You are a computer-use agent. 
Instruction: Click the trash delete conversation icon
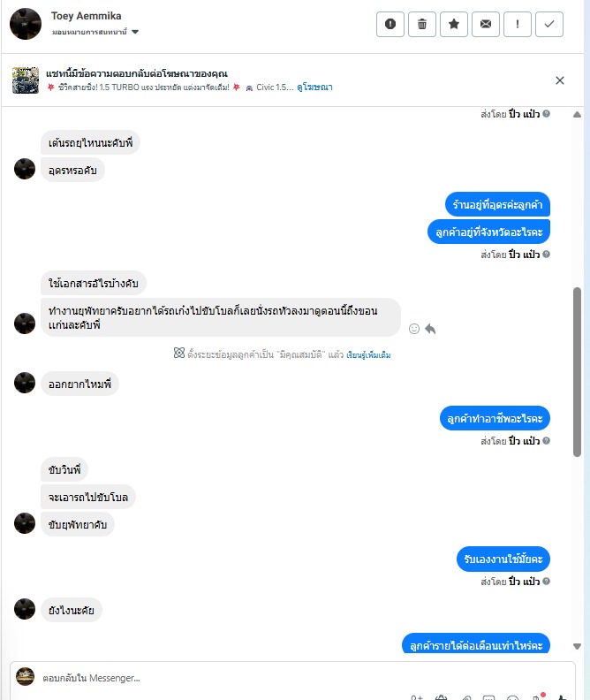(422, 24)
